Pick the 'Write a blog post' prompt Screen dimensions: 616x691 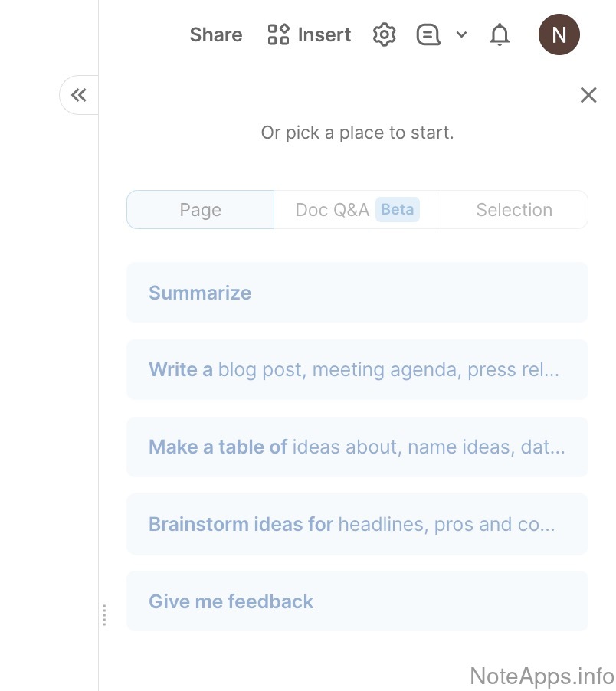357,370
